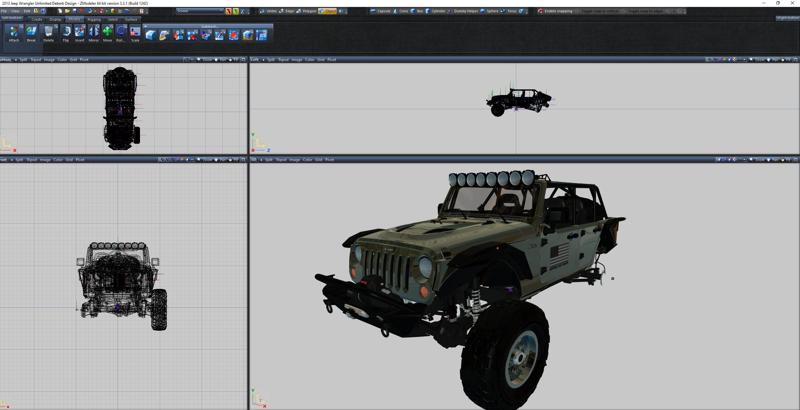
Task: Open the File menu
Action: (x=4, y=11)
